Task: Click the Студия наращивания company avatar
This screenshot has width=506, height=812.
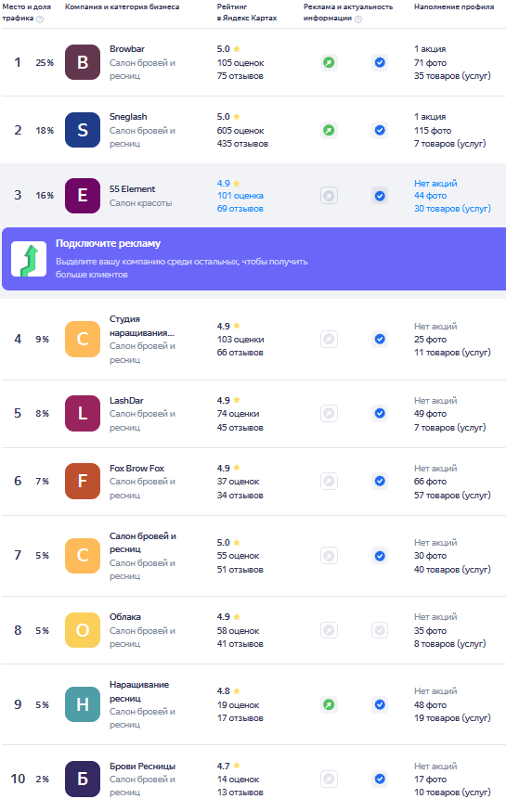Action: point(83,340)
